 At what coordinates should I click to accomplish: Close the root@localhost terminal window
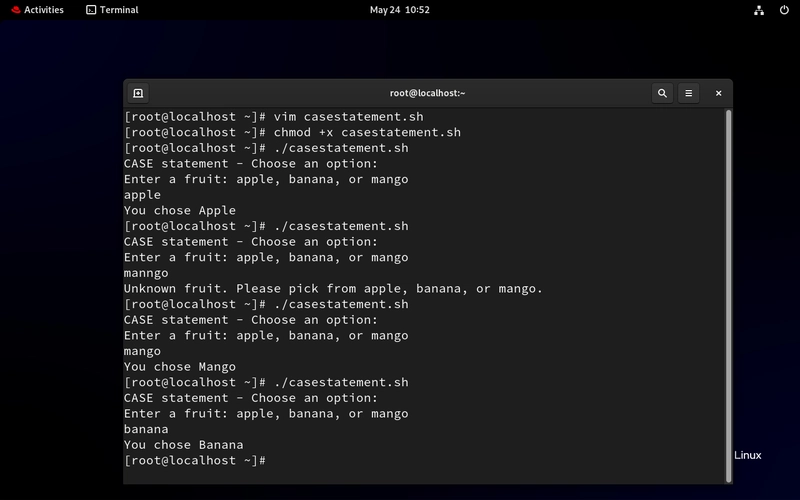point(718,93)
